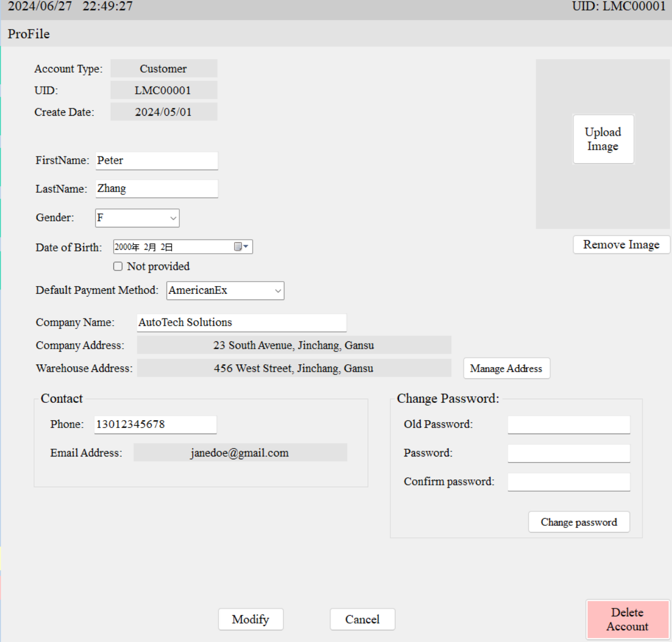Expand the Default Payment Method dropdown
Viewport: 672px width, 642px height.
pos(277,291)
